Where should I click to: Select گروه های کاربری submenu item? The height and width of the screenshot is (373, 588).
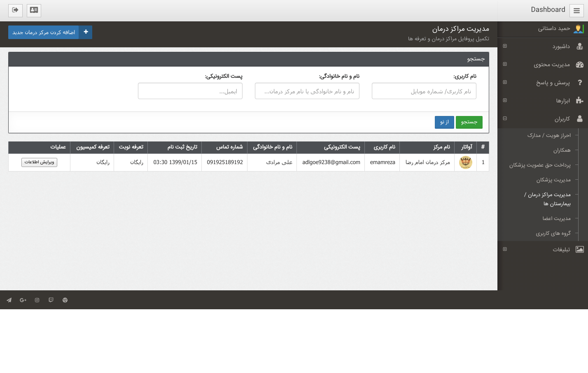coord(553,233)
